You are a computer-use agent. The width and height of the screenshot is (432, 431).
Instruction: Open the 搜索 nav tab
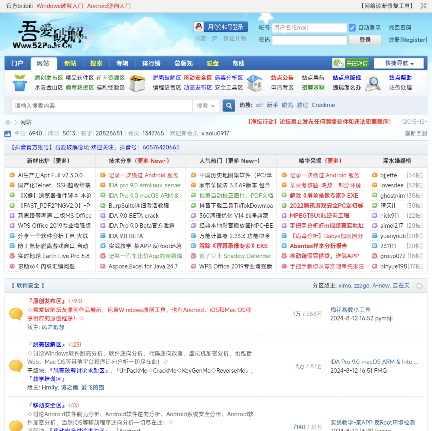[x=96, y=63]
